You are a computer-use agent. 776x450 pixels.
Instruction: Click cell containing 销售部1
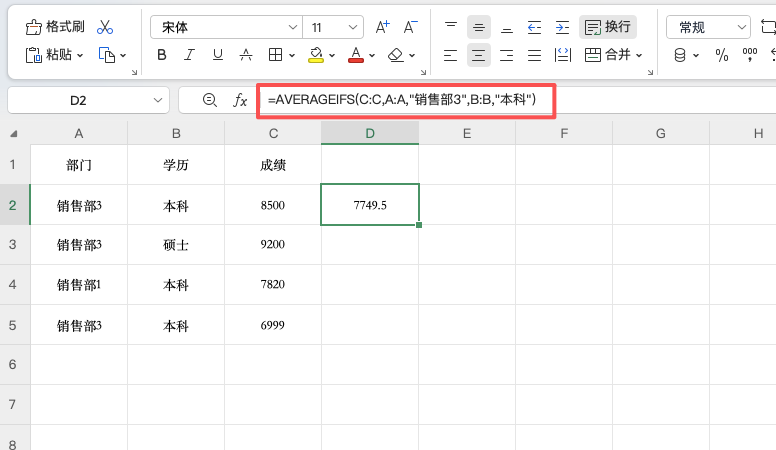tap(79, 285)
